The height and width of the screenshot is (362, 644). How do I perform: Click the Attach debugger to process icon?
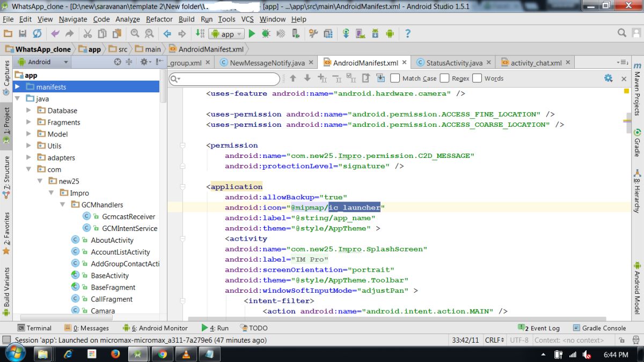[295, 33]
